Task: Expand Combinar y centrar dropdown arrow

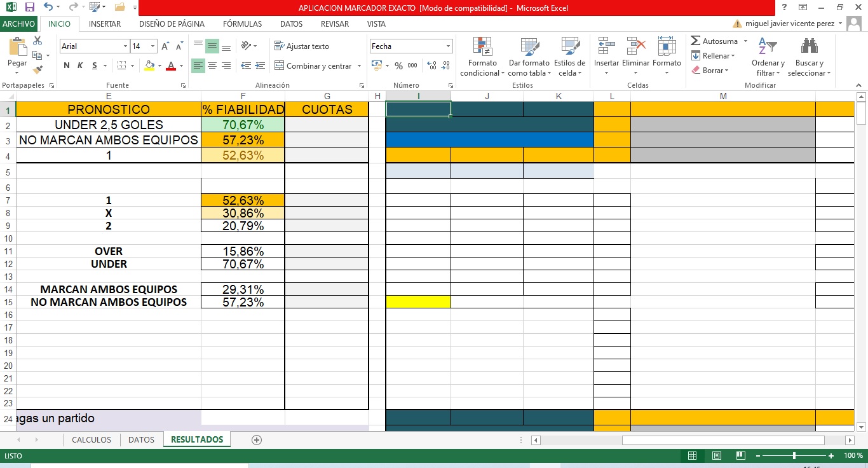Action: pos(359,66)
